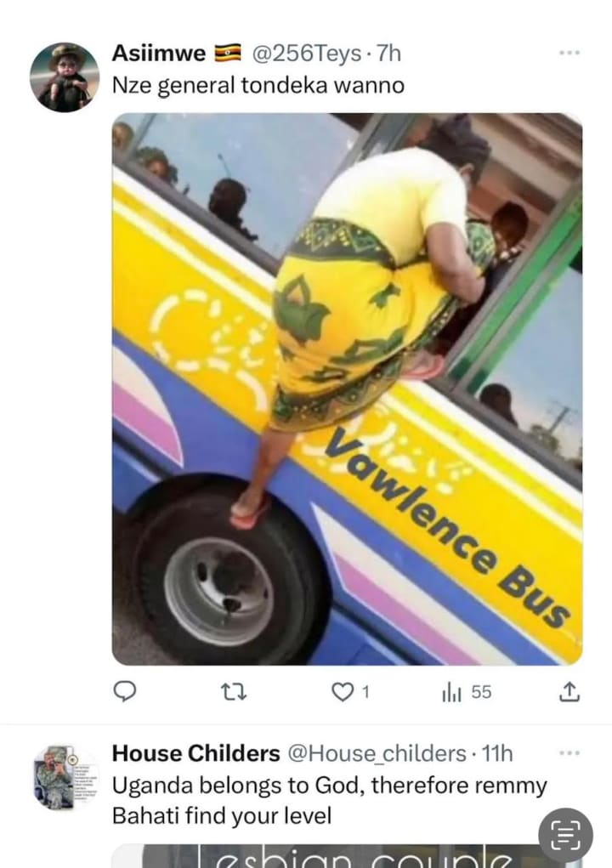Open Asiimwe display name profile

159,54
